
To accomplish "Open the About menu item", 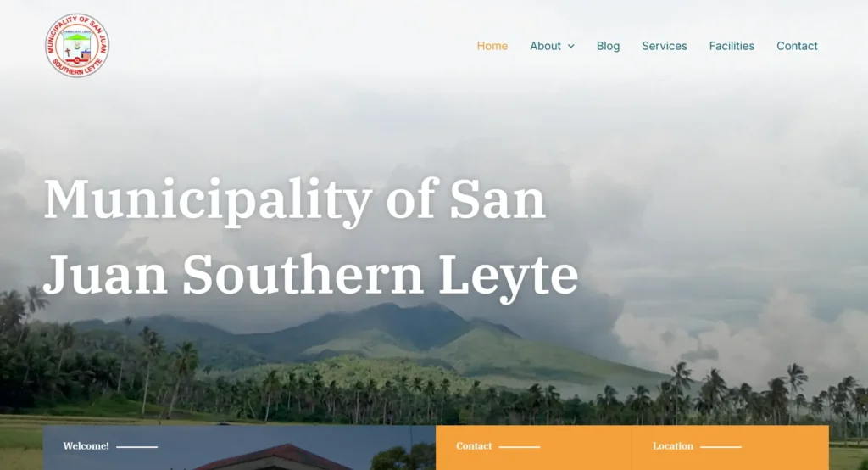I will 545,46.
